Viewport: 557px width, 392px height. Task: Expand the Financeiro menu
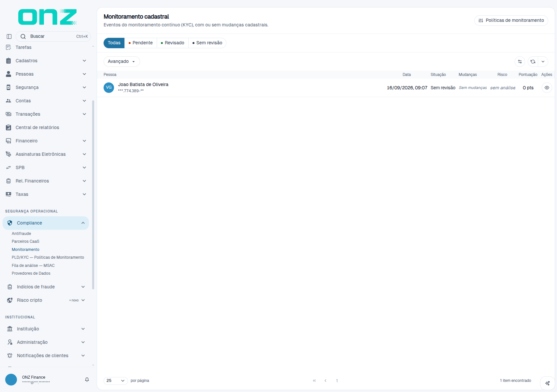46,141
